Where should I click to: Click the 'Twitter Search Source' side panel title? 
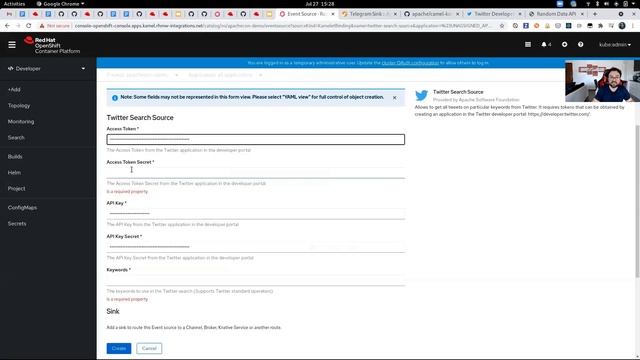(458, 92)
